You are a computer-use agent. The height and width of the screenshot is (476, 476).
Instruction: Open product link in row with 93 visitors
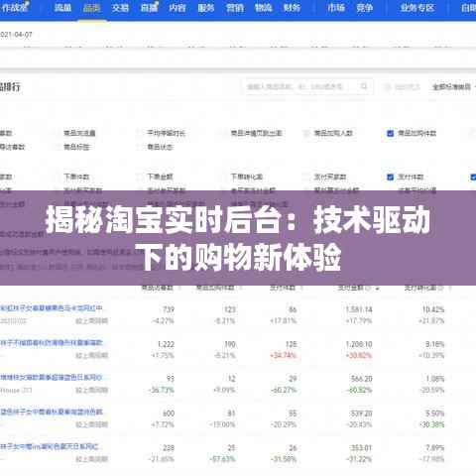tap(52, 378)
